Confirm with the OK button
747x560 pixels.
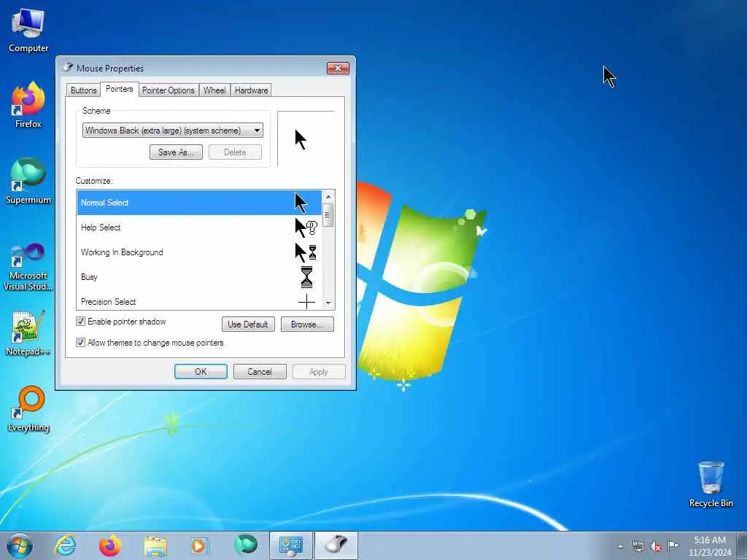pos(201,371)
